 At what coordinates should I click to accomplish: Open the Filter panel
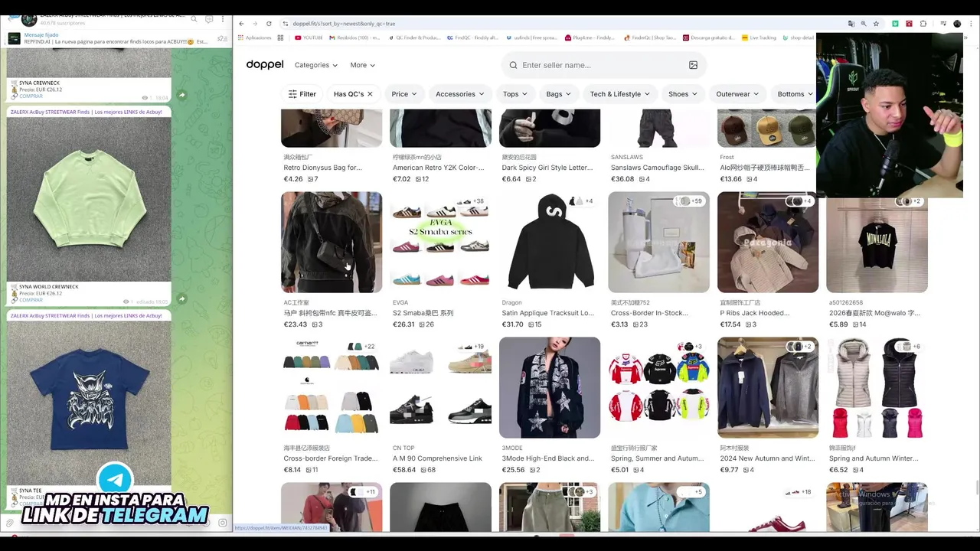pyautogui.click(x=302, y=94)
